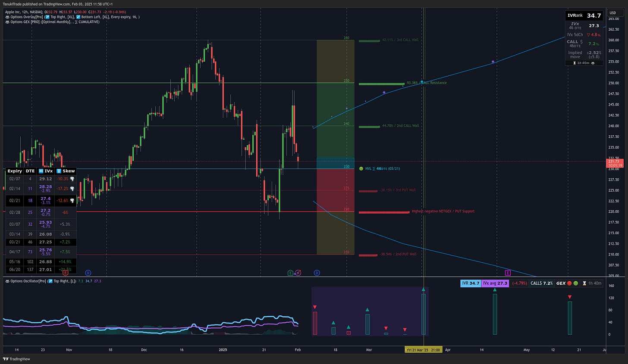This screenshot has width=628, height=364.
Task: Click the 260.00 price axis label
Action: coord(613,40)
